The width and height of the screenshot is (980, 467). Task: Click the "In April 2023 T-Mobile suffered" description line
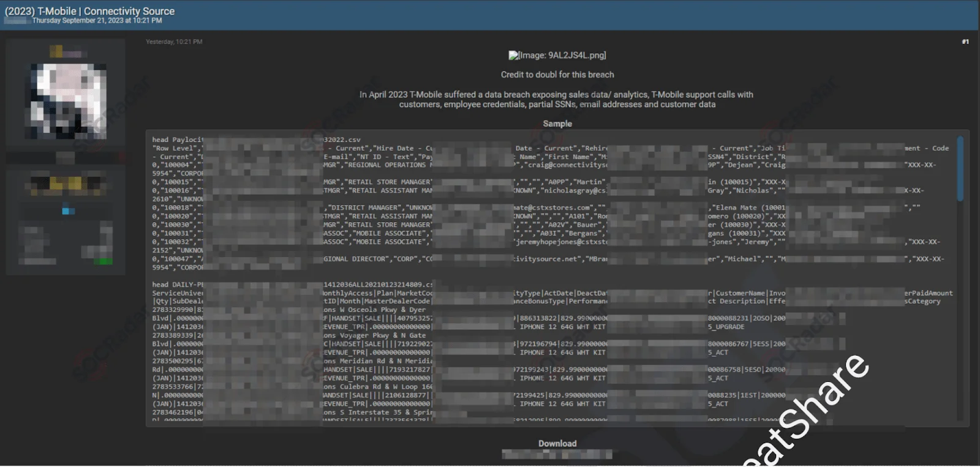tap(556, 95)
